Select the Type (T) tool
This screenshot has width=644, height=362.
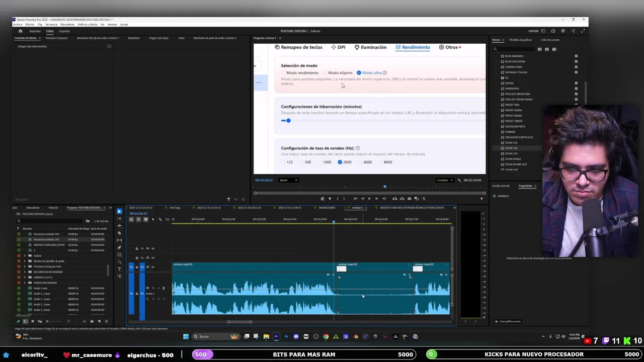[x=119, y=269]
